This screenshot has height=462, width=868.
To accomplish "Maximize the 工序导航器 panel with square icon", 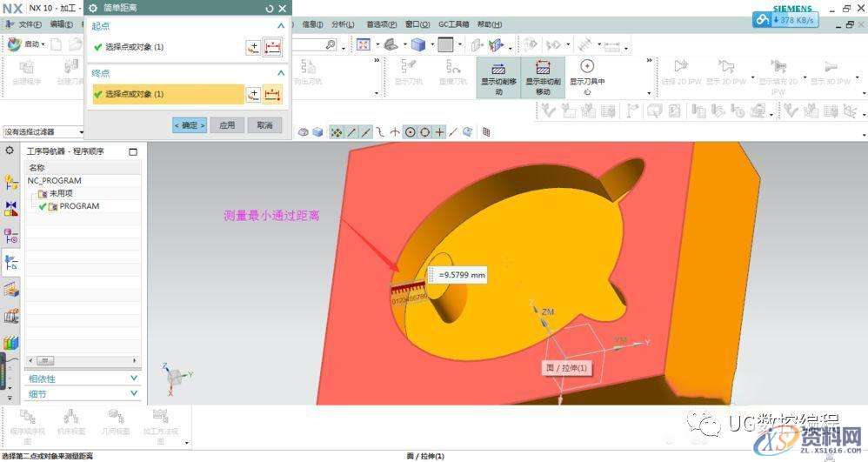I will coord(133,151).
